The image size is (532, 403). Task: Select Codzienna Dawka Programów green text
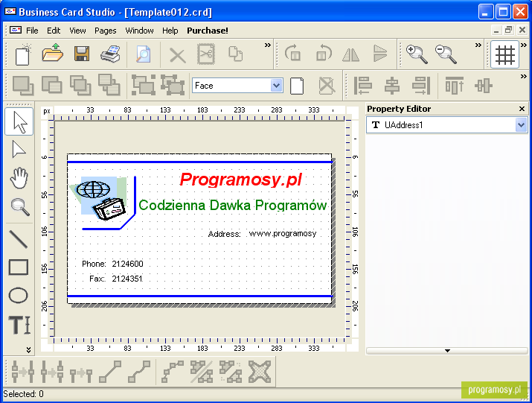[233, 205]
